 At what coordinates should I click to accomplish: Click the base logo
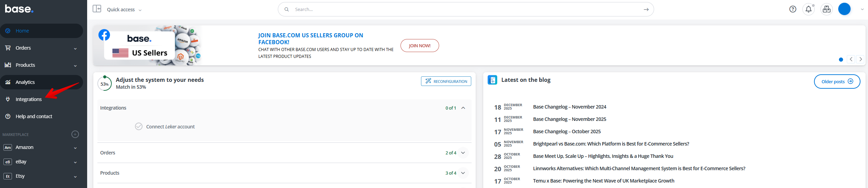(x=19, y=9)
